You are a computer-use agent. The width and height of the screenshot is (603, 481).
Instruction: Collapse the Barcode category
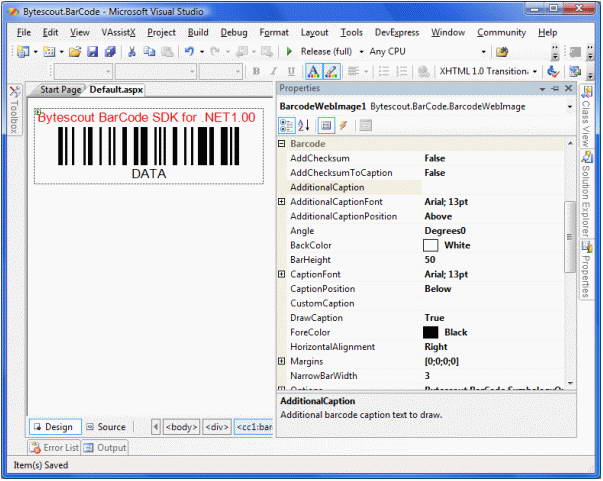pos(282,144)
